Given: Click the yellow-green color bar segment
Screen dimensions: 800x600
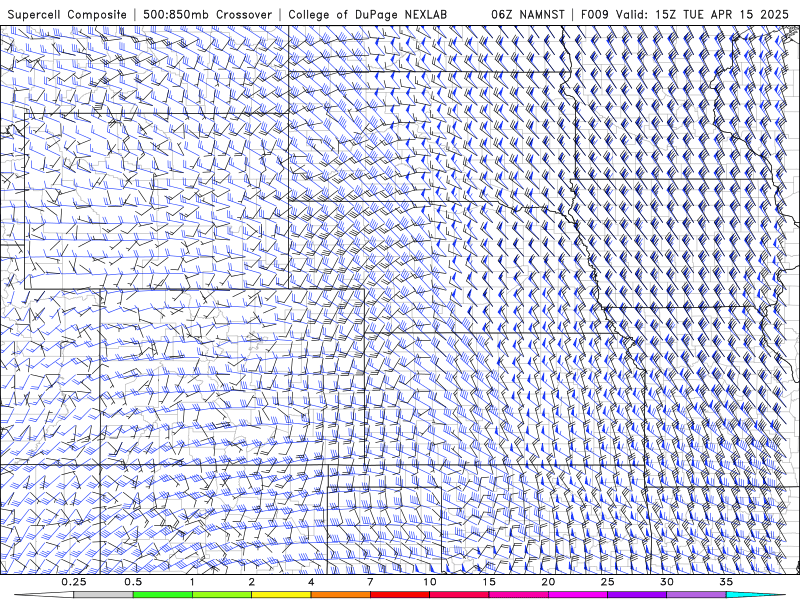Looking at the screenshot, I should [x=221, y=595].
